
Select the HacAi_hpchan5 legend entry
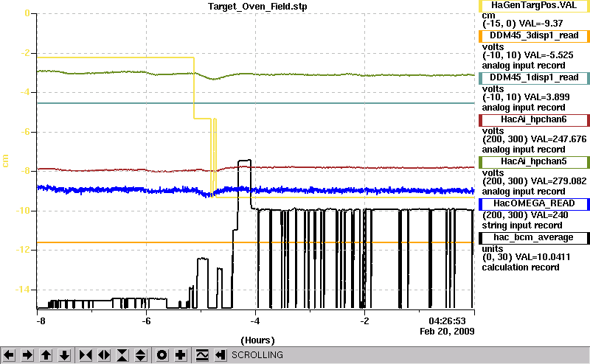click(x=534, y=162)
